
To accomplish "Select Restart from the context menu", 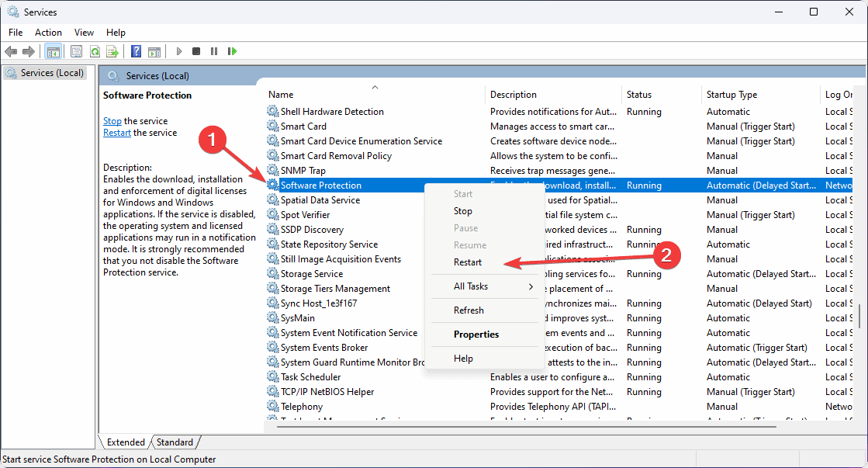I will (469, 262).
